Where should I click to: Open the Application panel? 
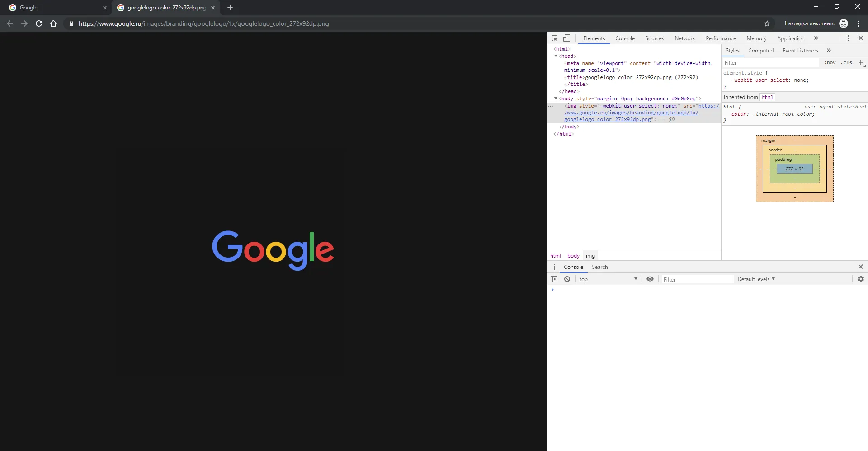[x=791, y=38]
